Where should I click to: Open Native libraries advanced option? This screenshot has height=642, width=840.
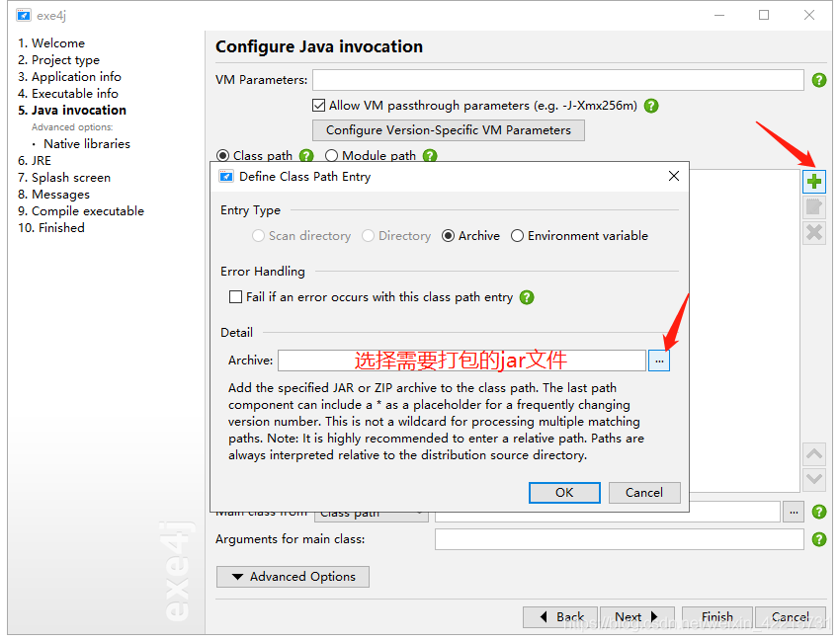(87, 144)
